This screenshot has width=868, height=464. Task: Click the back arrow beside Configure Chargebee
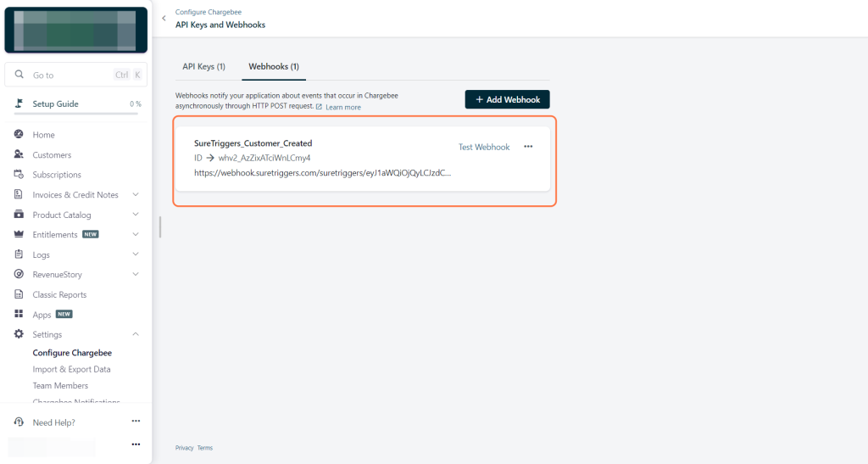coord(164,19)
